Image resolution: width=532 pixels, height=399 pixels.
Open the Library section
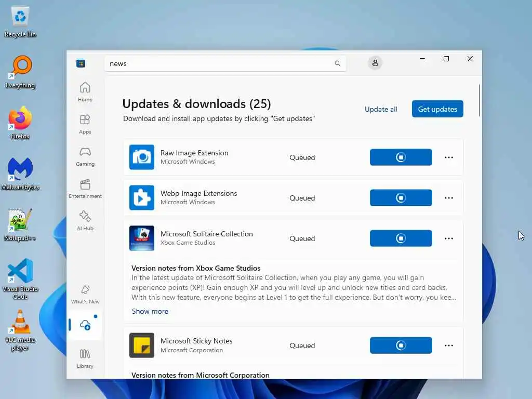[x=85, y=358]
